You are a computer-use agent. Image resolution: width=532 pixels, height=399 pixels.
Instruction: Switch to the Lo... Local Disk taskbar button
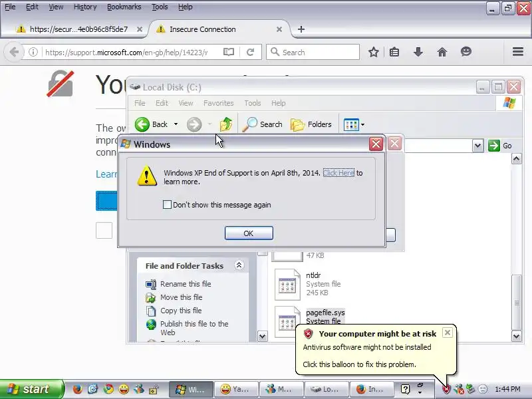[327, 389]
